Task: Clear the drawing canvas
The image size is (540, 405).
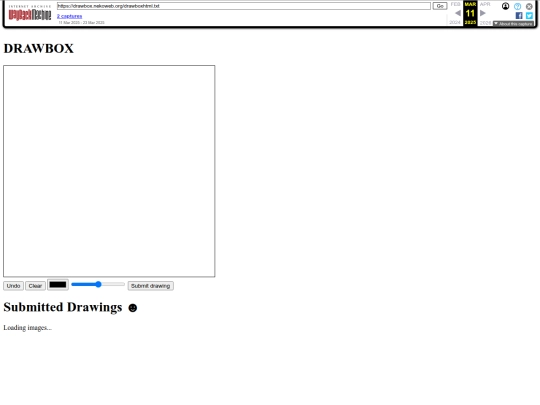Action: point(35,286)
